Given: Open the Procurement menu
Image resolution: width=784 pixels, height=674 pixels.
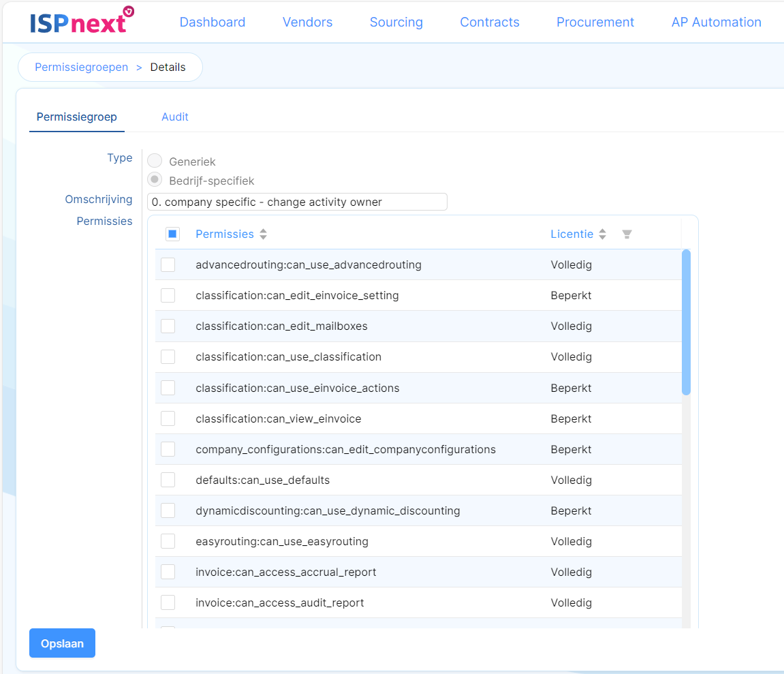Looking at the screenshot, I should pos(595,22).
